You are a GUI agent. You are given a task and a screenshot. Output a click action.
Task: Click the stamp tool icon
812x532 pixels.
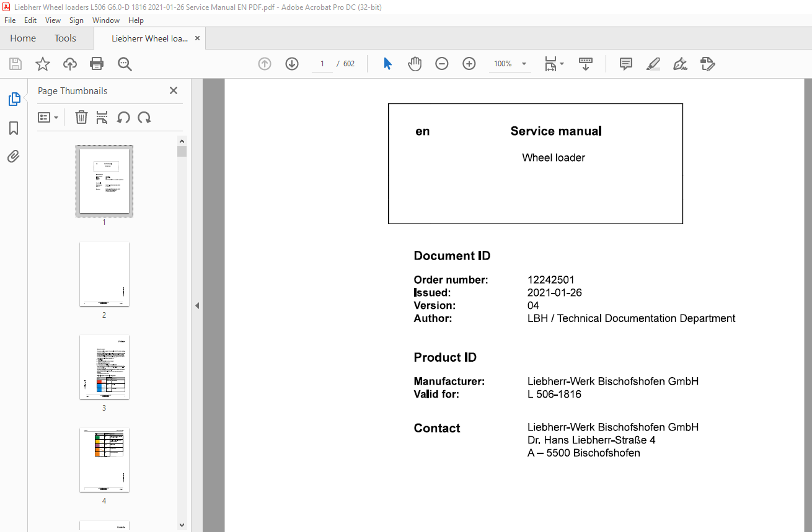(707, 64)
